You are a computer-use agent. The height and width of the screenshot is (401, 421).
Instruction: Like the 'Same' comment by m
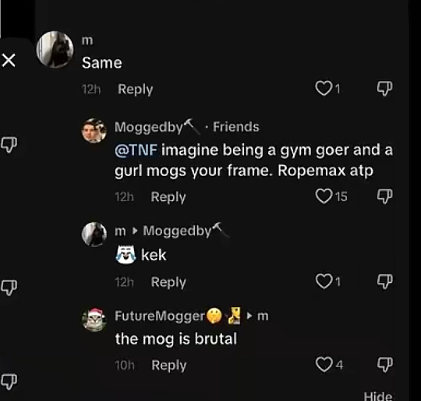click(x=323, y=89)
